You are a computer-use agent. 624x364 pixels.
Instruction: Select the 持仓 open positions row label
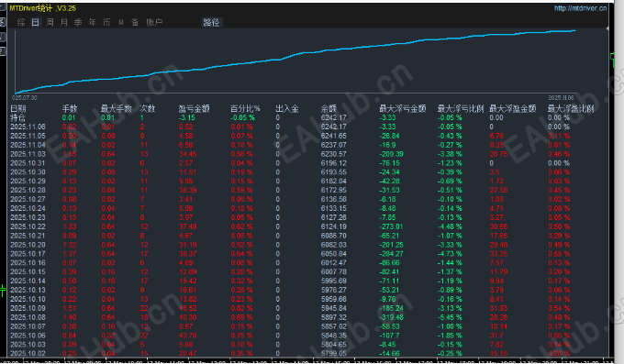point(18,117)
